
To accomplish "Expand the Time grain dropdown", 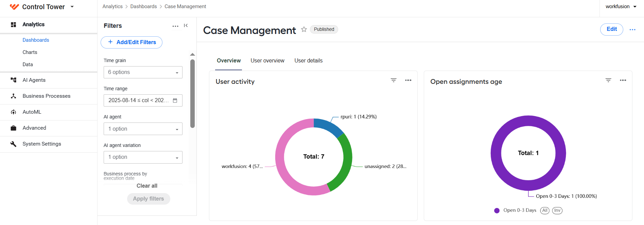I will pyautogui.click(x=143, y=72).
